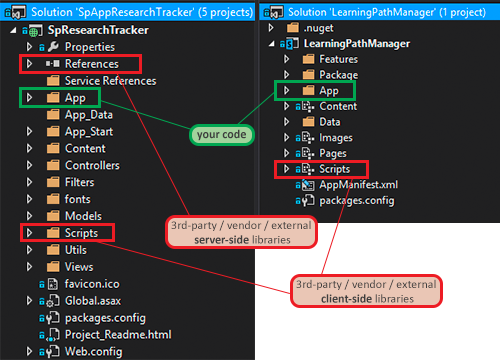Click the Project_Readme.html file icon
The image size is (500, 360).
[53, 335]
